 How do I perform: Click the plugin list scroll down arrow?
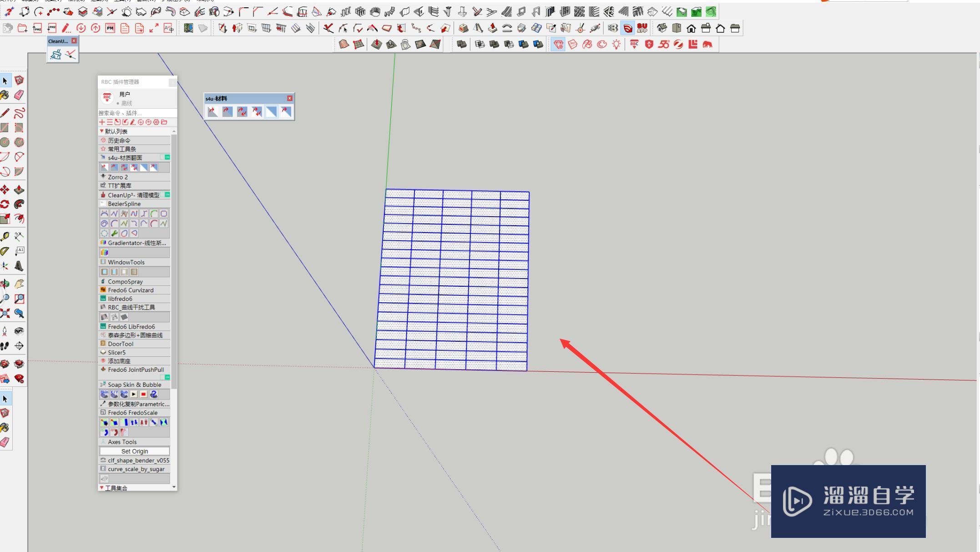point(174,487)
